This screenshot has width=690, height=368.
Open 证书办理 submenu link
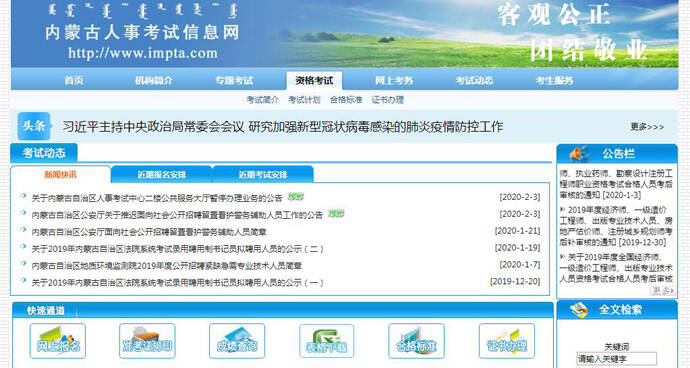pos(388,100)
